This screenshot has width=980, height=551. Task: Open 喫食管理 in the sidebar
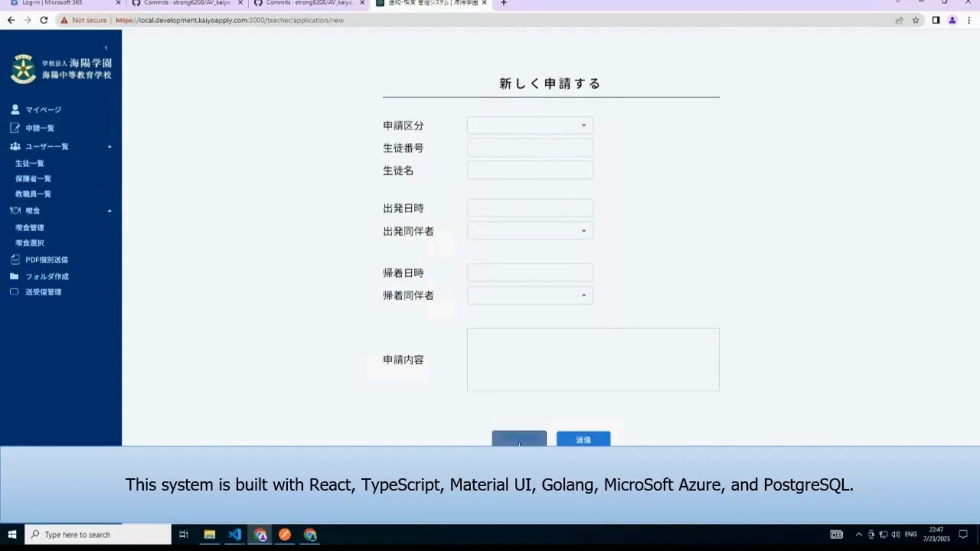coord(30,228)
